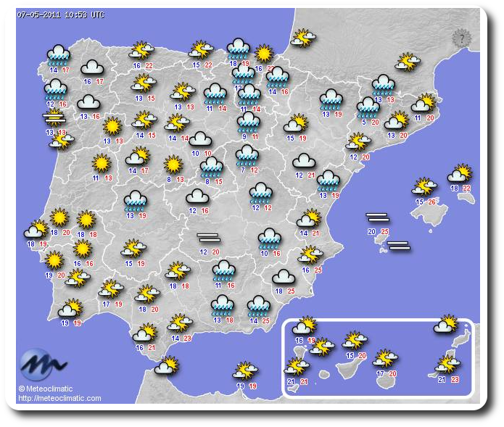The image size is (504, 427).
Task: Click partly sunny icon above 13 15
Action: [144, 83]
